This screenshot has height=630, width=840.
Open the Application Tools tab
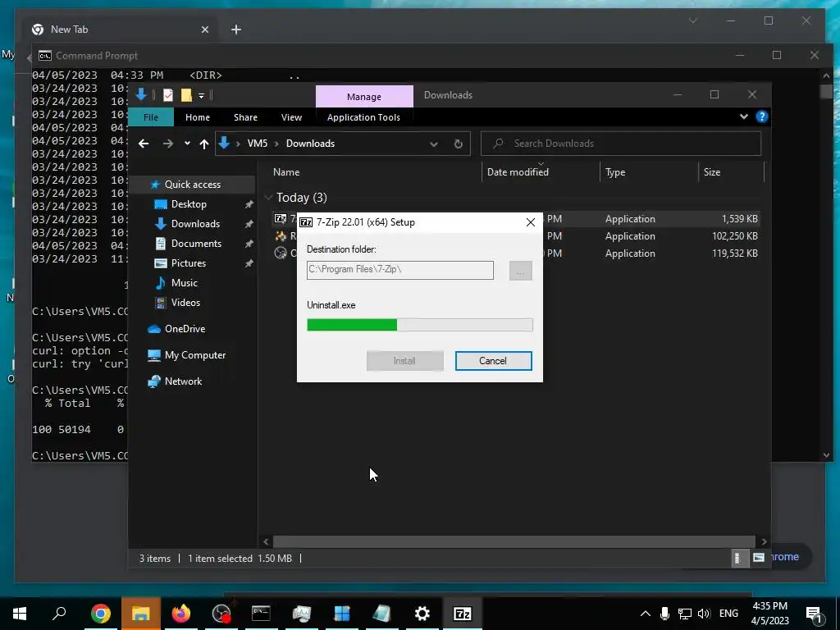point(363,117)
